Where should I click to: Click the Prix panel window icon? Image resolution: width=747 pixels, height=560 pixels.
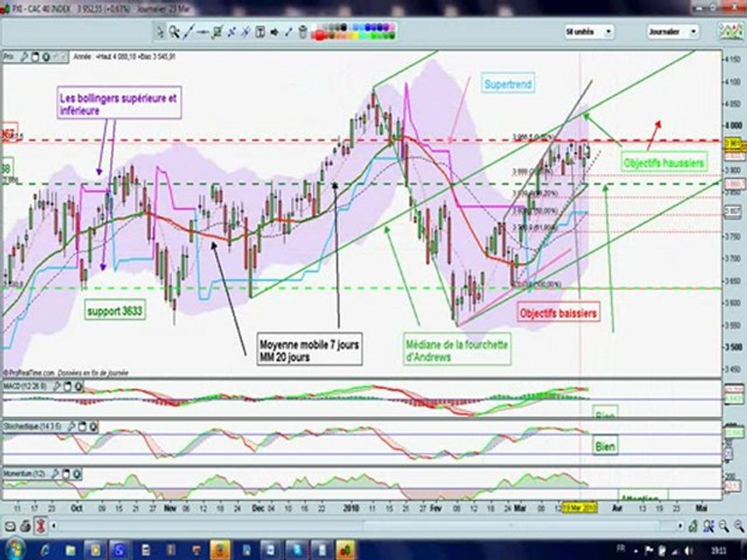click(35, 57)
